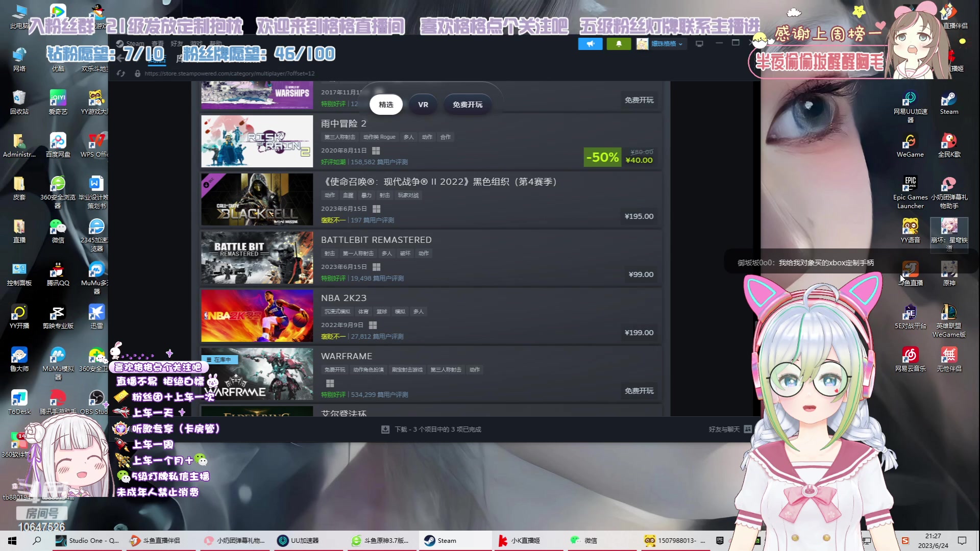Select the 免费开玩 filter tab
The width and height of the screenshot is (980, 551).
(467, 105)
